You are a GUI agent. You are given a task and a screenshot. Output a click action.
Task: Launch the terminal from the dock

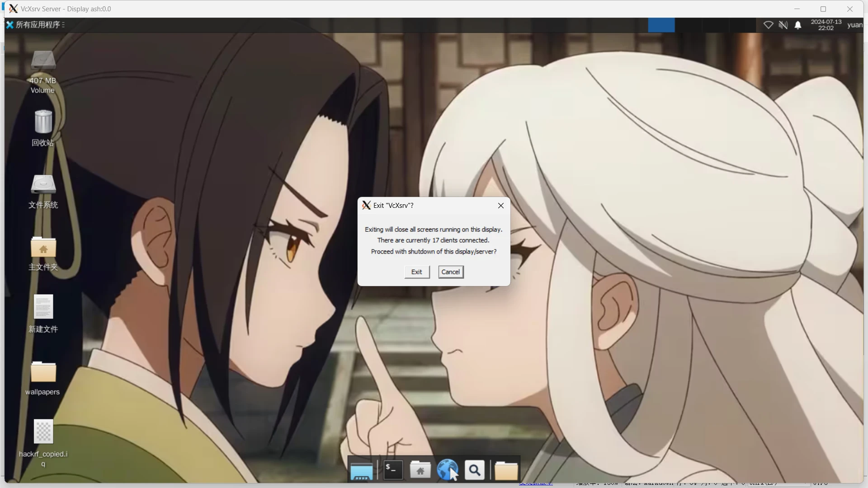tap(393, 470)
